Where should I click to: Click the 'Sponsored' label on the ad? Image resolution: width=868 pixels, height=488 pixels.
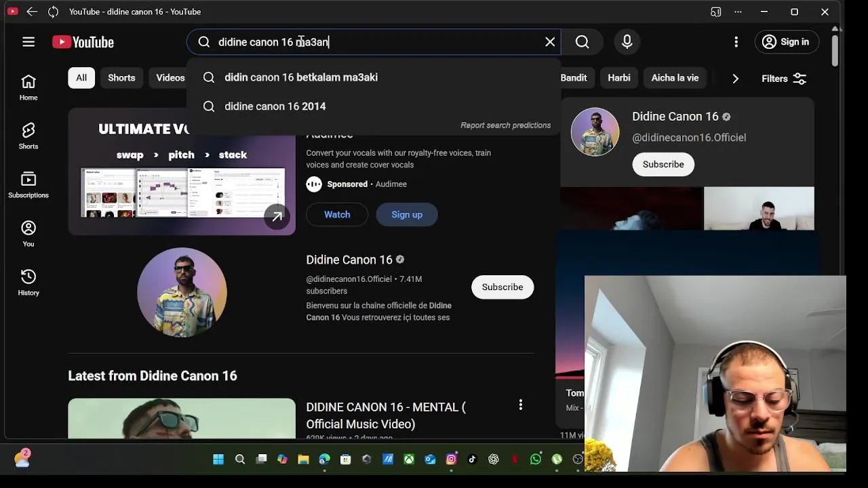pyautogui.click(x=347, y=184)
